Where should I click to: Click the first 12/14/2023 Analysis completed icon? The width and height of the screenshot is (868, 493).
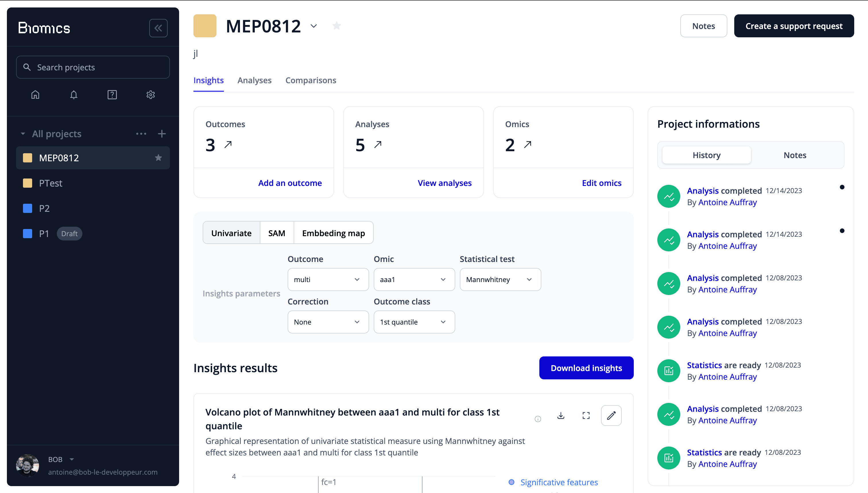pyautogui.click(x=669, y=196)
